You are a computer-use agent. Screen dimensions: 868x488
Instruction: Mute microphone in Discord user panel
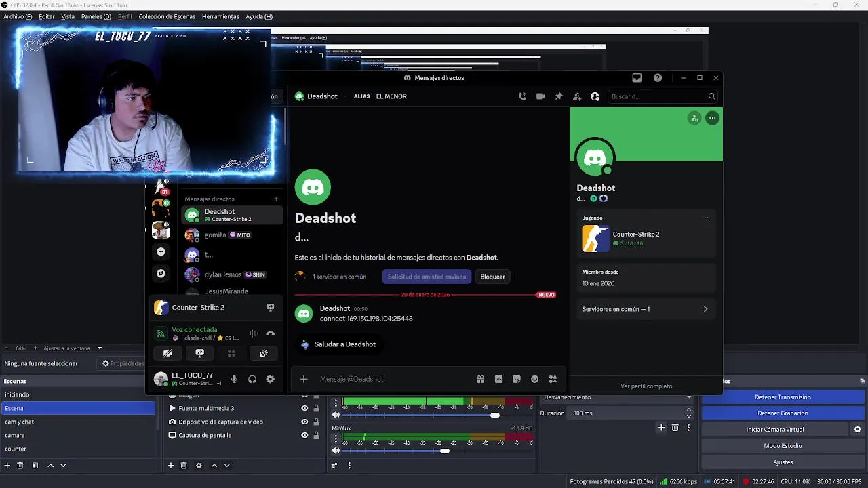tap(234, 380)
